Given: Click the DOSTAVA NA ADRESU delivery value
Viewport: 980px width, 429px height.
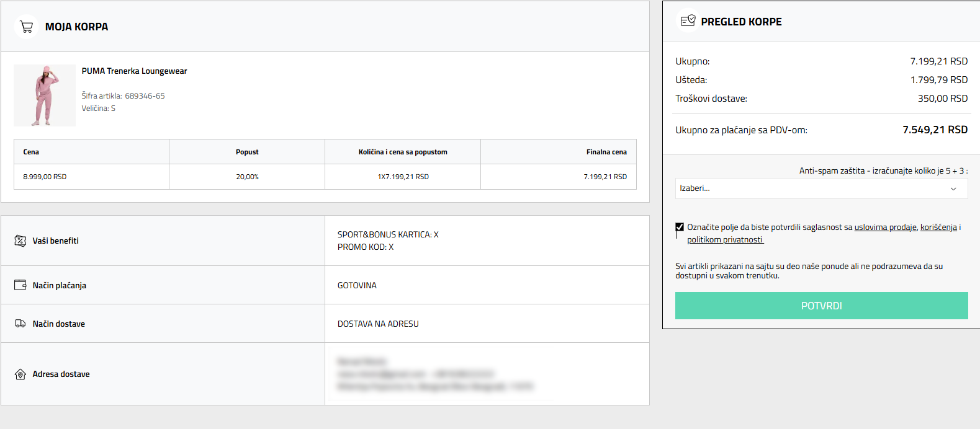Looking at the screenshot, I should [378, 324].
